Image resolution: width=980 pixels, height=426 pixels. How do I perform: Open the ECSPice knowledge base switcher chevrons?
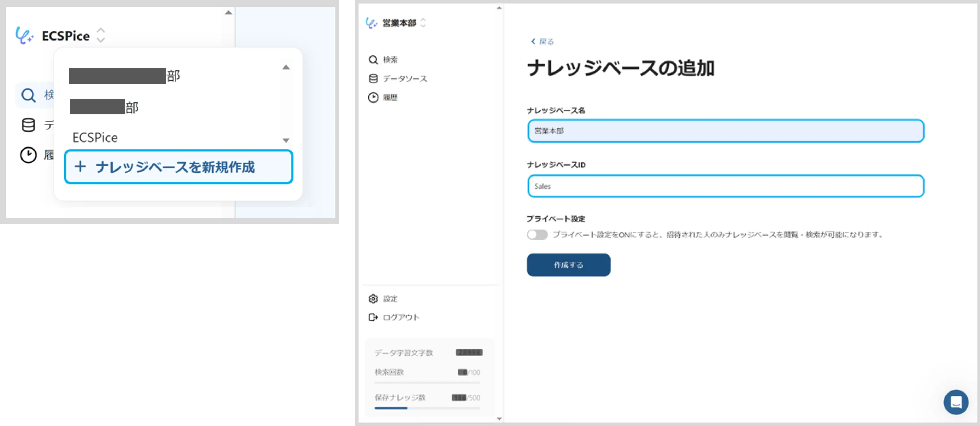pos(100,35)
